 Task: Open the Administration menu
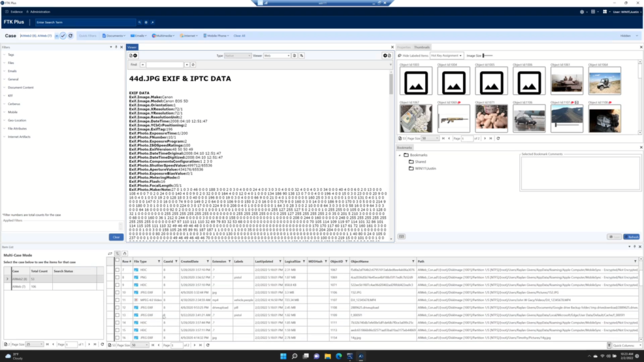tap(38, 12)
